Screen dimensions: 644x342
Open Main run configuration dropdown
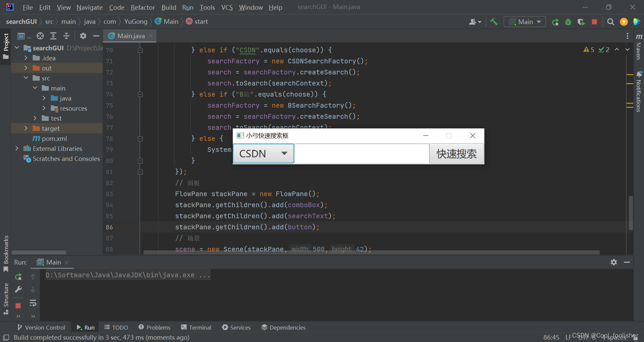[x=525, y=22]
